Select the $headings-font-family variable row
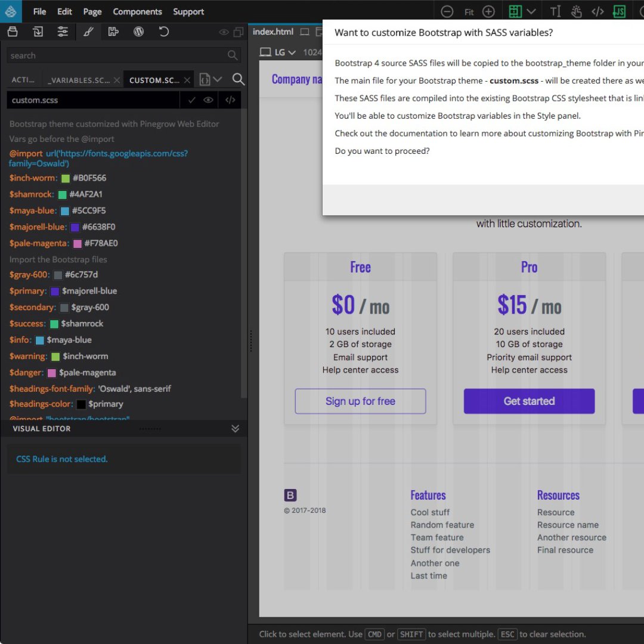Image resolution: width=644 pixels, height=644 pixels. (x=91, y=389)
